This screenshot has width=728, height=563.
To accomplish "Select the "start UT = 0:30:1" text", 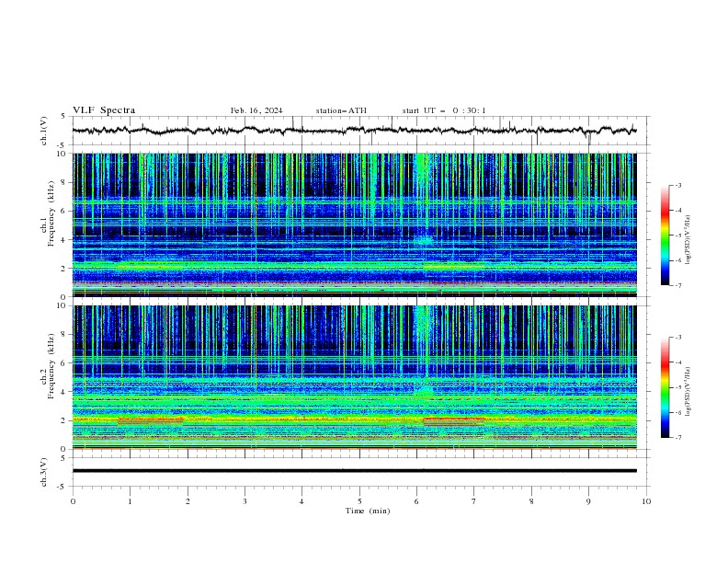I will coord(444,110).
